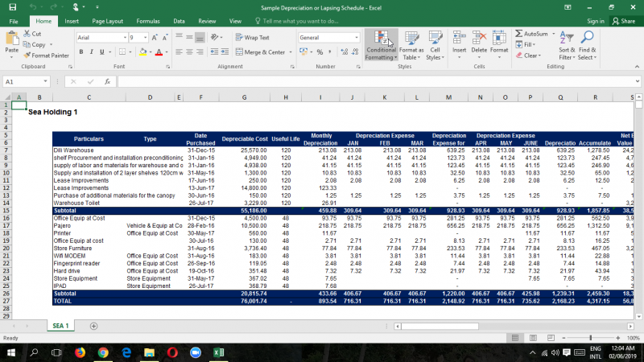Open Excel from the Windows taskbar
Screen dimensions: 644x362
pos(218,352)
